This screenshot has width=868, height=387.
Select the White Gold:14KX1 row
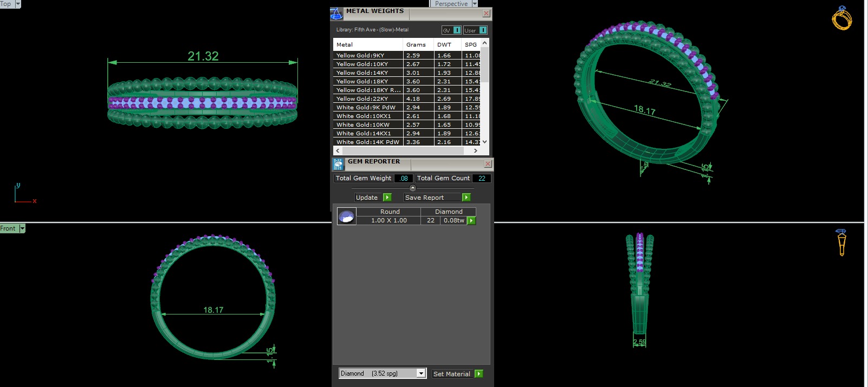[407, 133]
